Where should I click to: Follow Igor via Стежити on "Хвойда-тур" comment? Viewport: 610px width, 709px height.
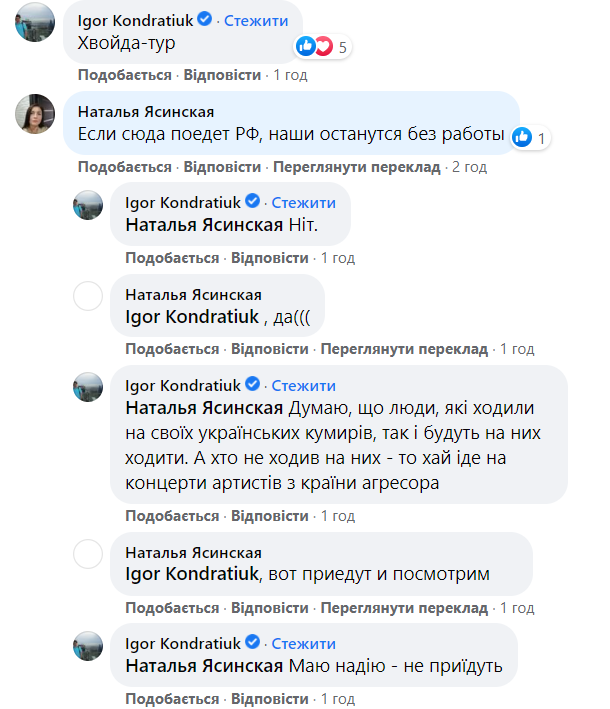[255, 20]
